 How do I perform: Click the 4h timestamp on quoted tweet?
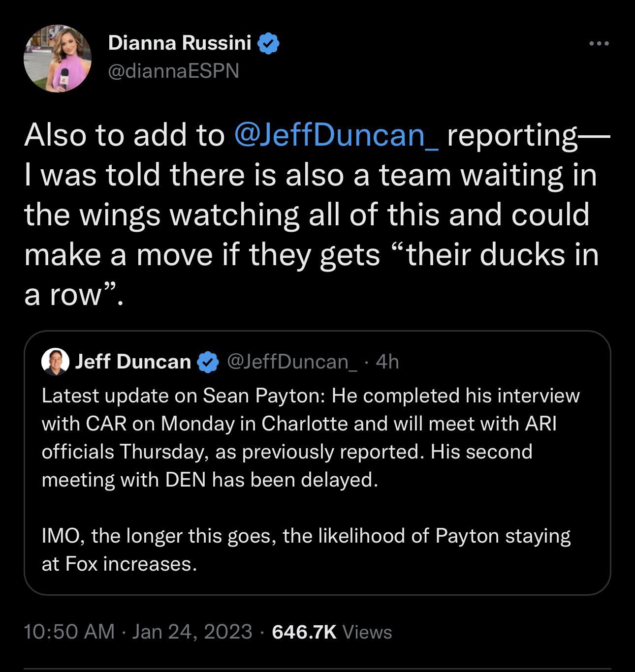click(x=387, y=362)
